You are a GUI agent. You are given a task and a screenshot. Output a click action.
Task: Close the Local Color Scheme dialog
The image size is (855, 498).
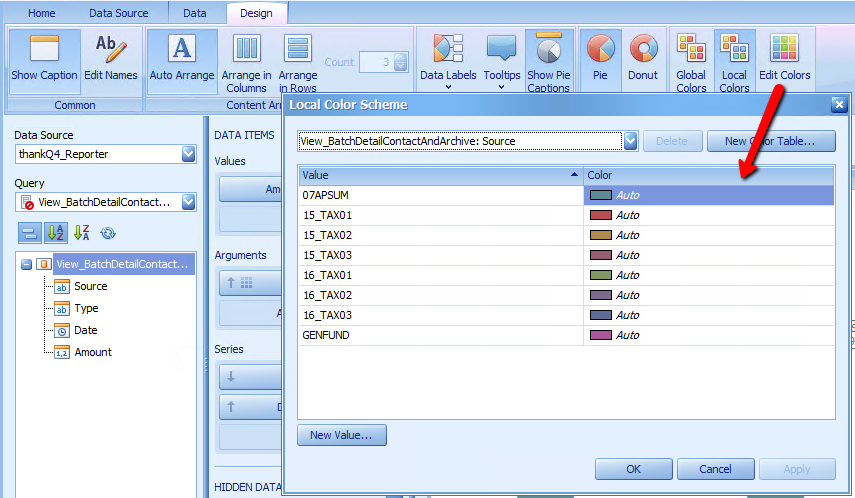coord(839,104)
